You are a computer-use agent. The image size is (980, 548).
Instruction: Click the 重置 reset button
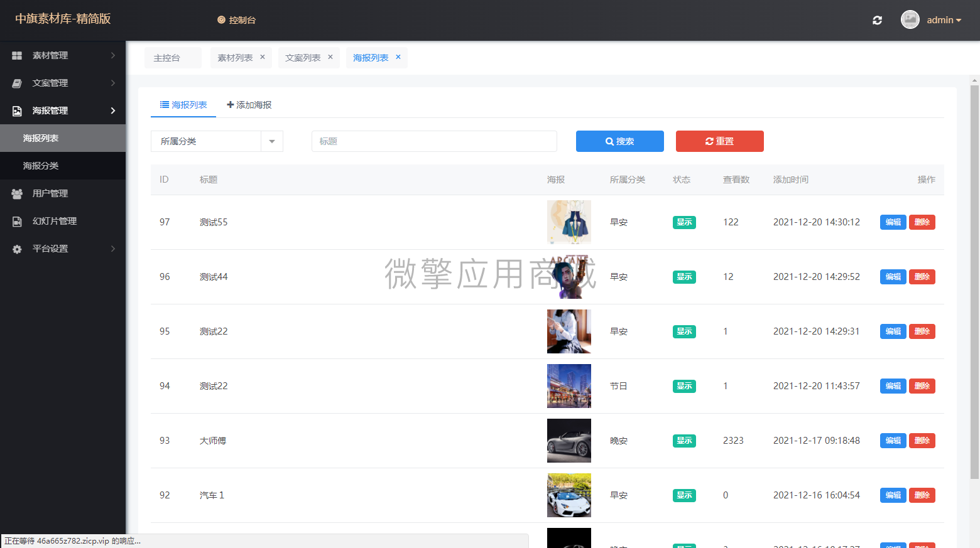click(x=720, y=141)
